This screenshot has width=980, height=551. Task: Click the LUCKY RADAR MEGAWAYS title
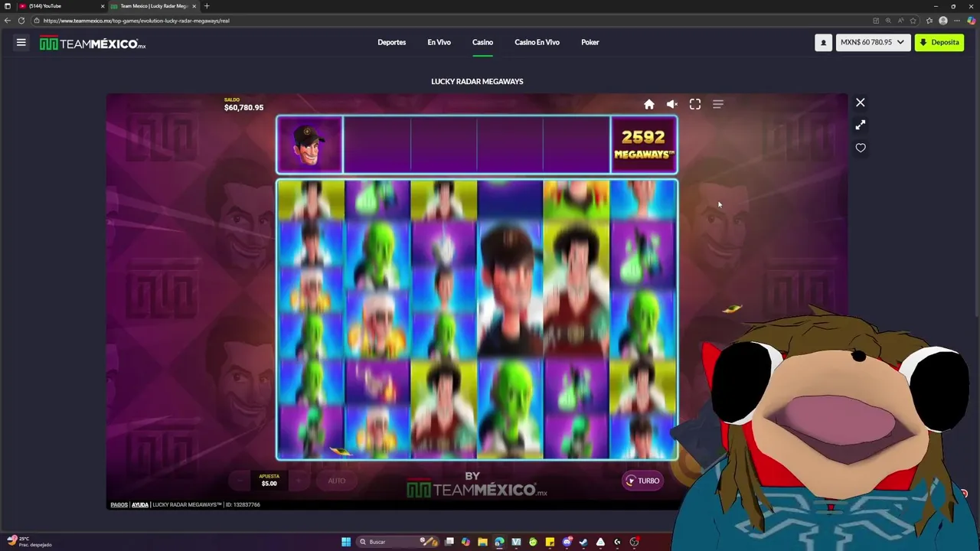coord(477,81)
